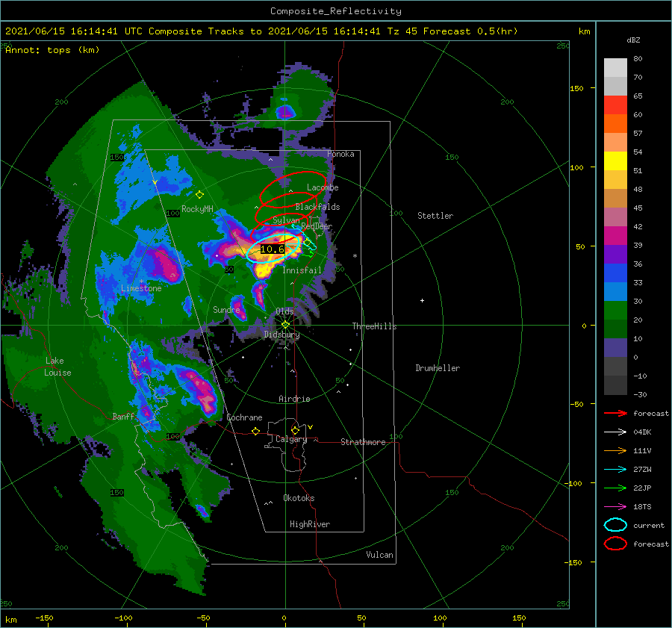Click the Ponoka town label
This screenshot has width=672, height=628.
[340, 154]
